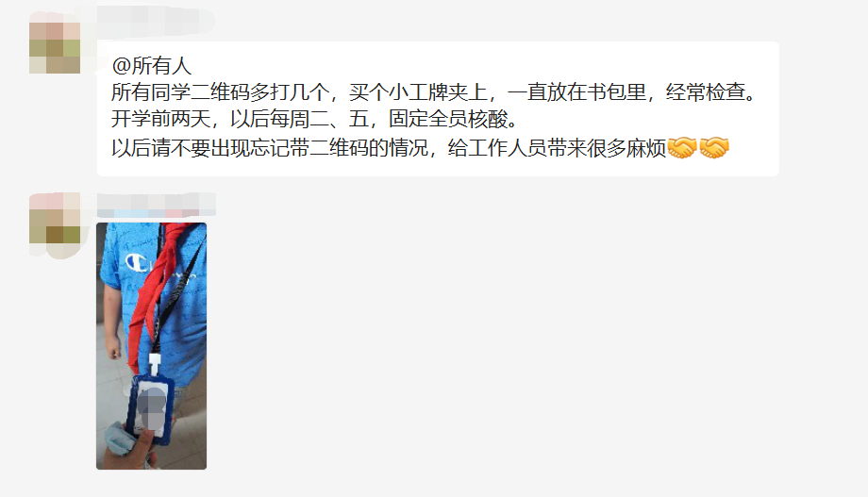Click the blurred name above the photo

156,205
